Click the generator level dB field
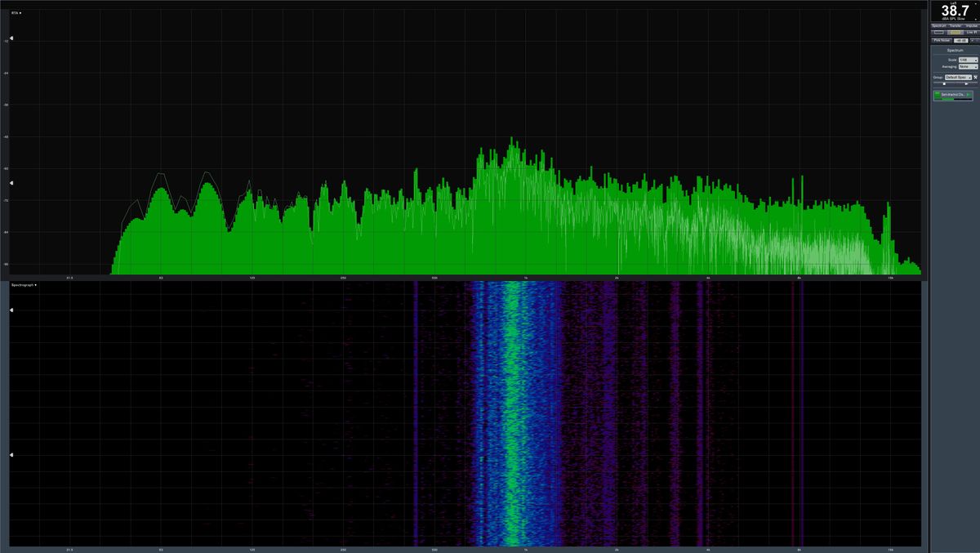Viewport: 980px width, 553px height. coord(960,40)
